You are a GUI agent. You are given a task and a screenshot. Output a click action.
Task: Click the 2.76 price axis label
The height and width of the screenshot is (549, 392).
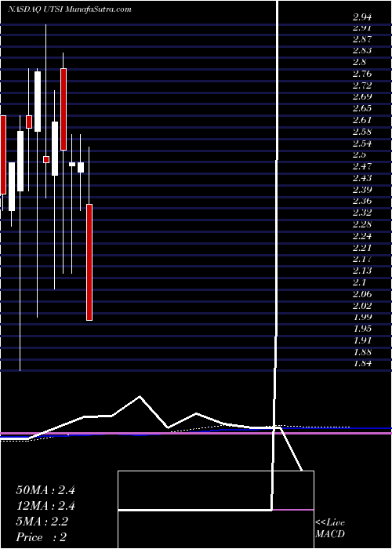362,74
